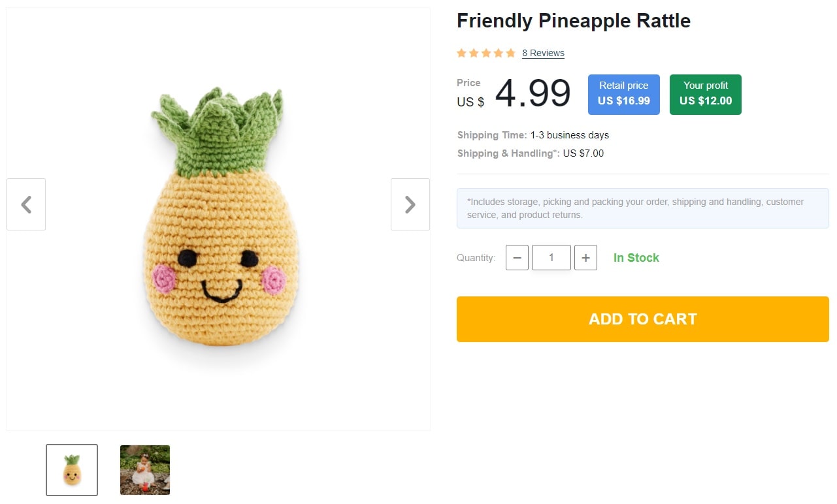Click inside the quantity input field
This screenshot has height=504, width=837.
[551, 257]
